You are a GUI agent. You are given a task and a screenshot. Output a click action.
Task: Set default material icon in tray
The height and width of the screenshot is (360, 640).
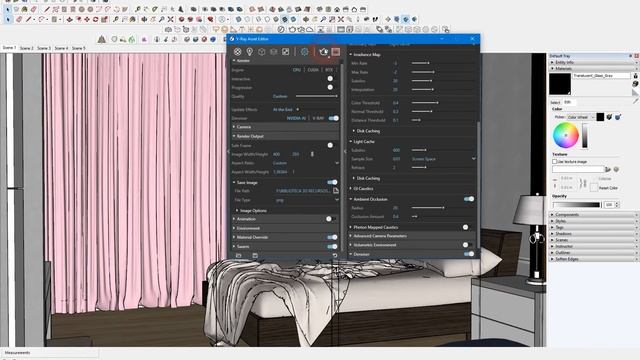coord(635,93)
